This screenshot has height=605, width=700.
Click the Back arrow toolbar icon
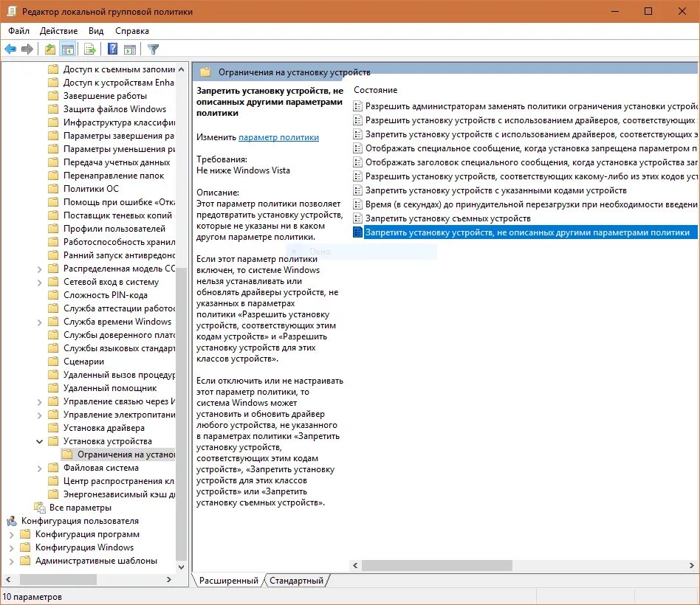point(11,49)
